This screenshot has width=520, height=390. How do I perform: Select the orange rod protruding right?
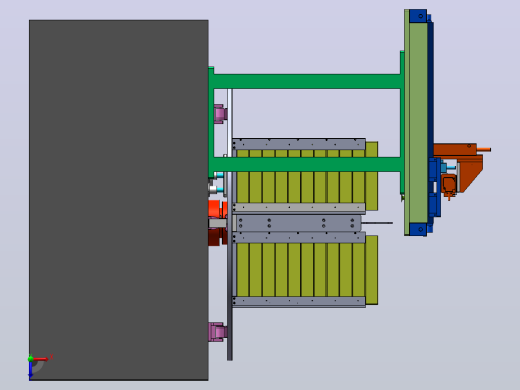[x=484, y=149]
